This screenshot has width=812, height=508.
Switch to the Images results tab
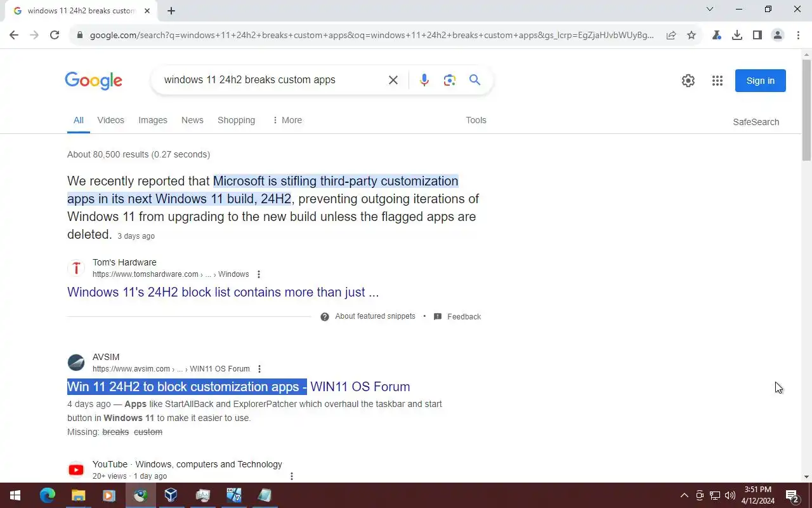tap(153, 120)
